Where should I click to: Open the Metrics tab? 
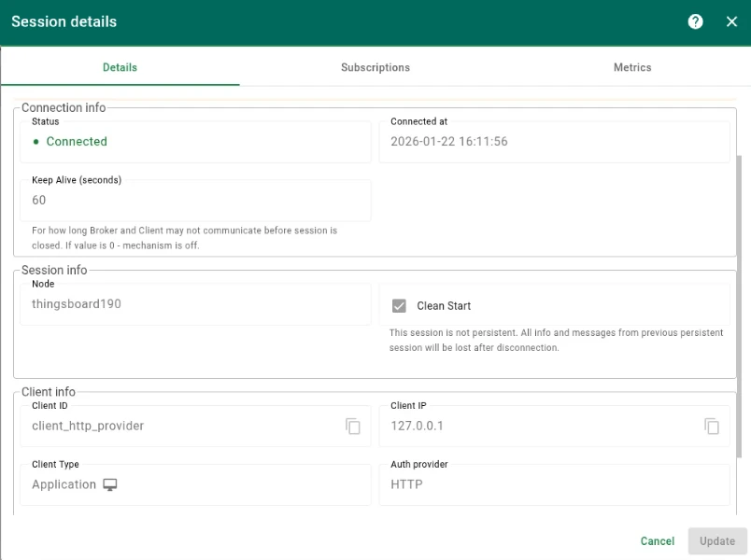tap(632, 67)
